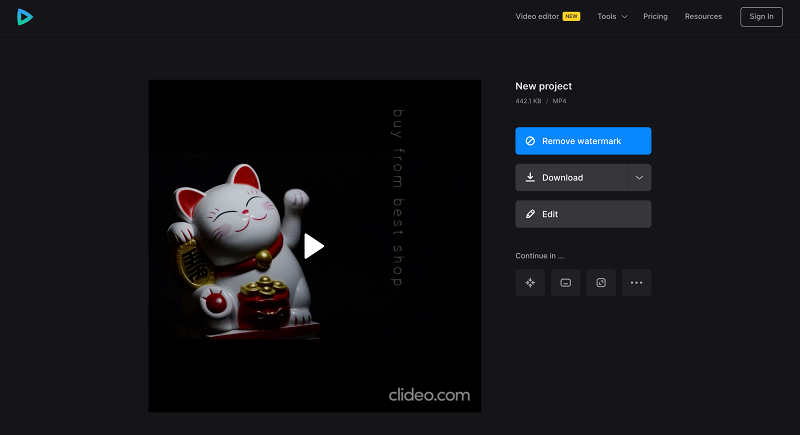Play the lucky cat video preview

click(314, 246)
